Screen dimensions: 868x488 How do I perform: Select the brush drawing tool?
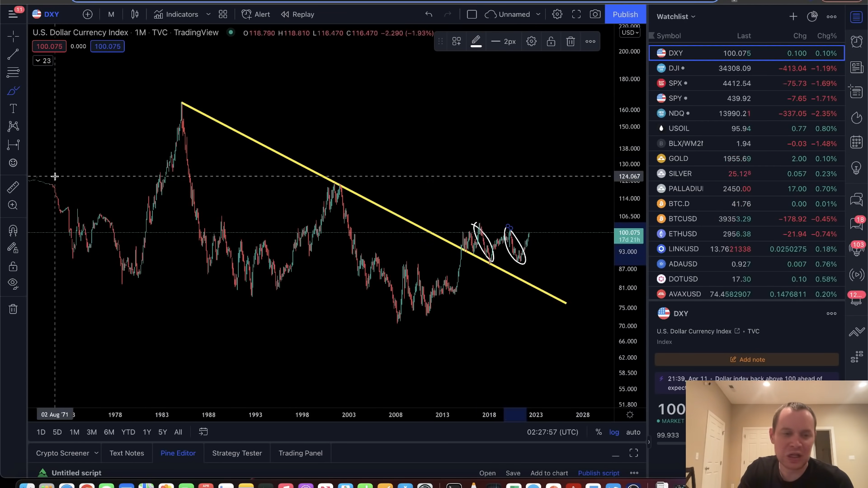pyautogui.click(x=13, y=90)
